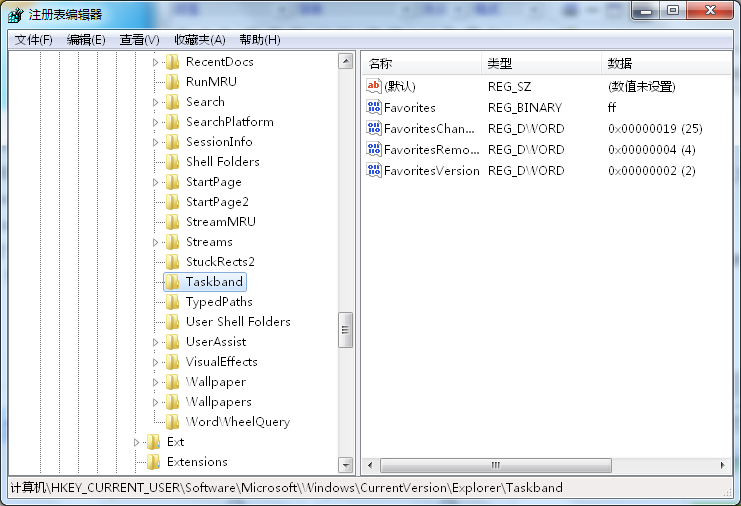
Task: Select the 0x00000002 (2) data cell
Action: [x=651, y=171]
